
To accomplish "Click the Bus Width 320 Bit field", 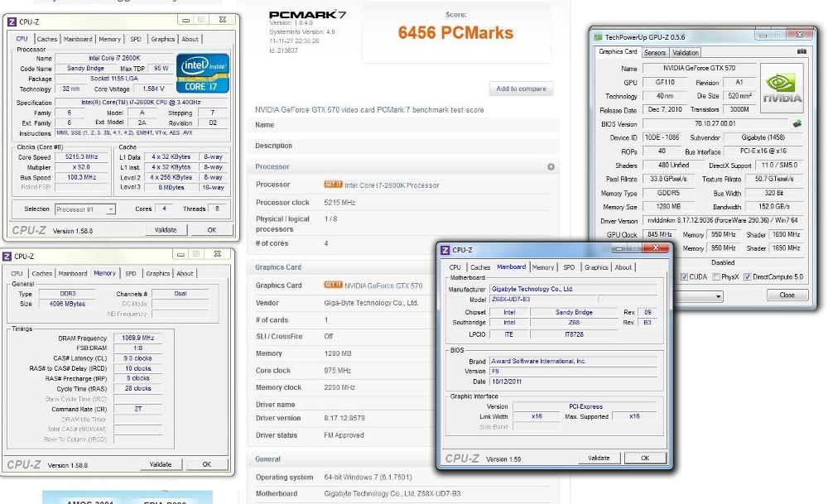I will pyautogui.click(x=773, y=193).
